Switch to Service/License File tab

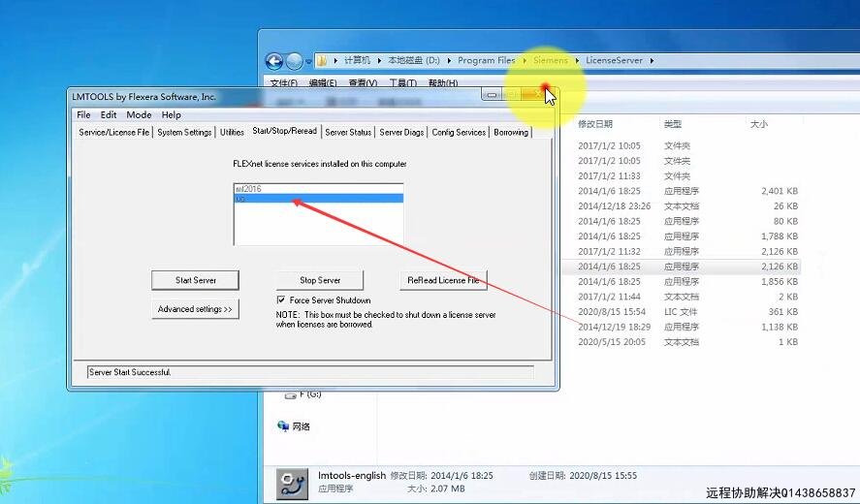[x=114, y=132]
